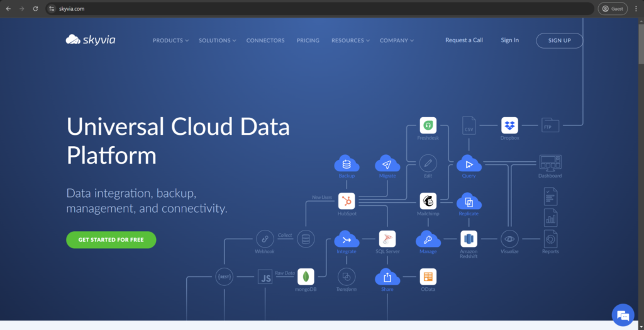Click the FTP folder icon

pyautogui.click(x=550, y=125)
